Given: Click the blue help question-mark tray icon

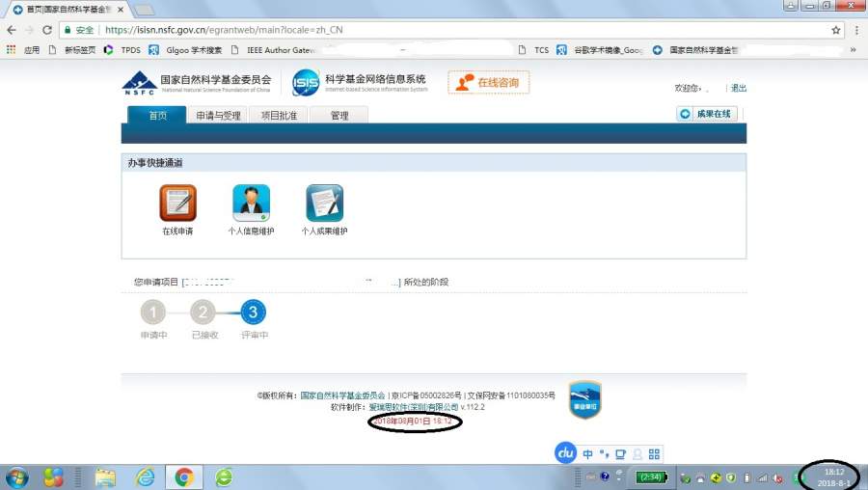Looking at the screenshot, I should (605, 476).
